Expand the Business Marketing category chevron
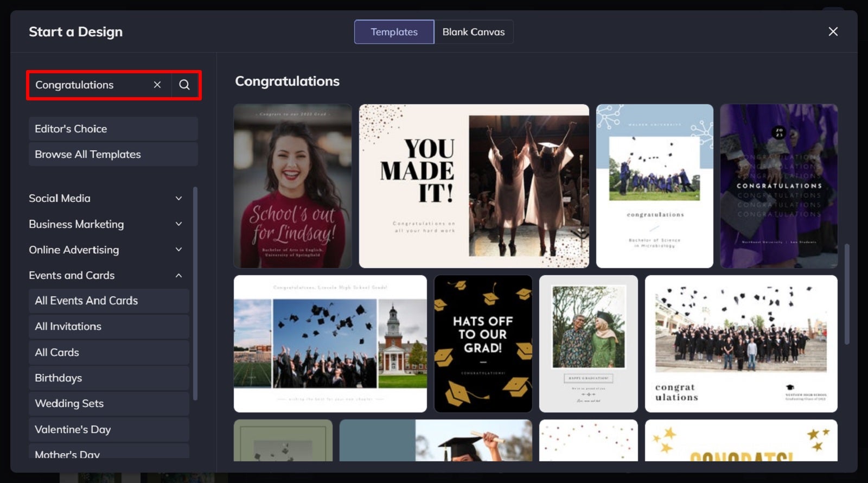The height and width of the screenshot is (483, 868). click(178, 224)
